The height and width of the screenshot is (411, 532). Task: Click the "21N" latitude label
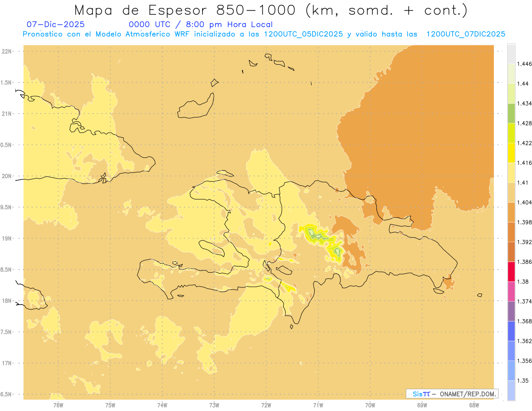pyautogui.click(x=7, y=114)
